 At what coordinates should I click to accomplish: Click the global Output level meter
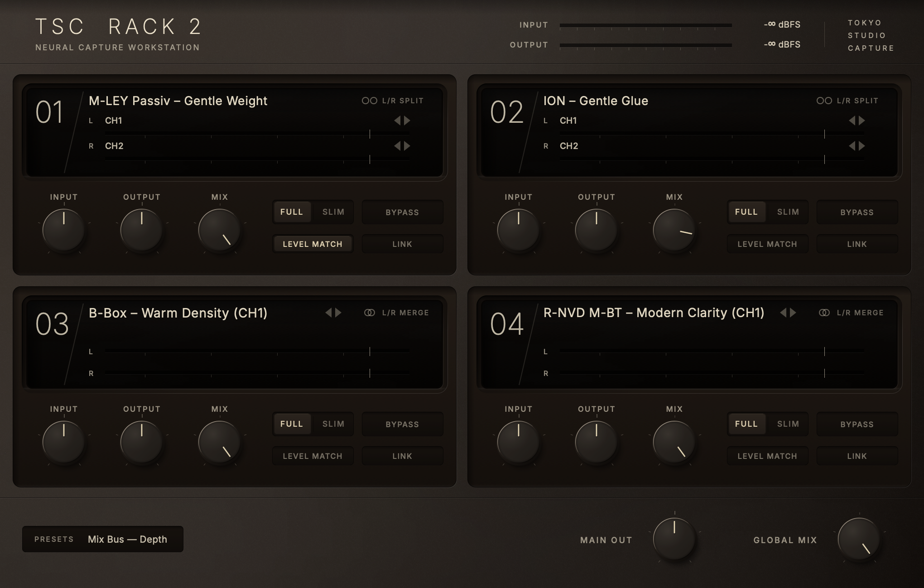pos(646,45)
